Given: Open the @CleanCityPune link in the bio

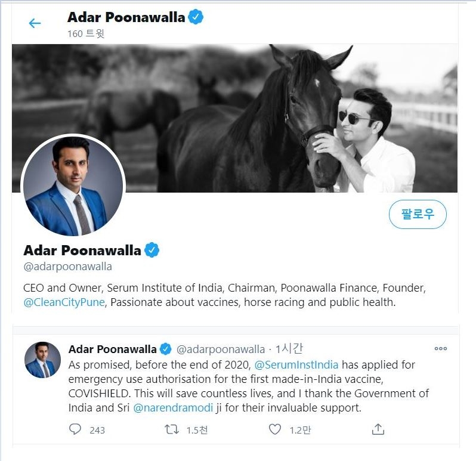Looking at the screenshot, I should point(64,302).
